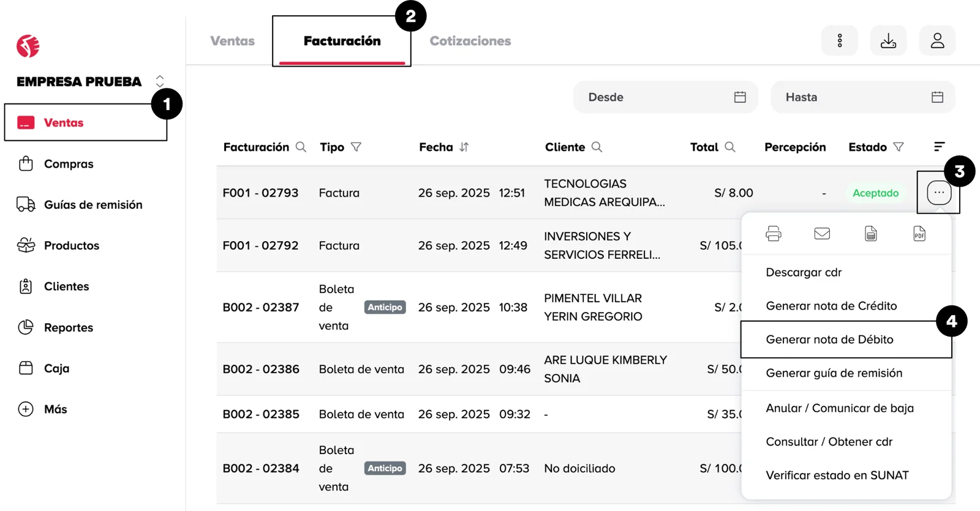Open the vertical three-dots options menu
The width and height of the screenshot is (980, 511).
(839, 41)
